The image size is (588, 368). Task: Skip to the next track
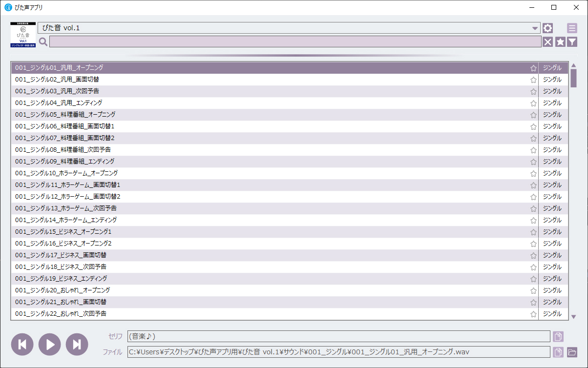77,344
